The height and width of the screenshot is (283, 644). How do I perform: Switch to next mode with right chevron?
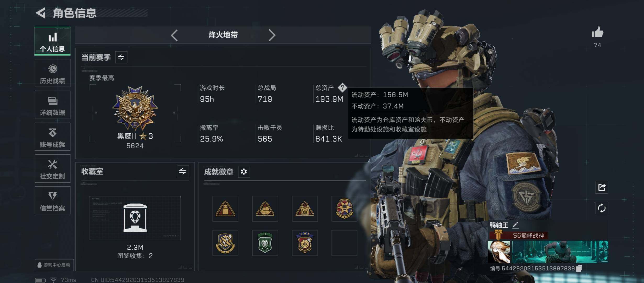pos(272,35)
